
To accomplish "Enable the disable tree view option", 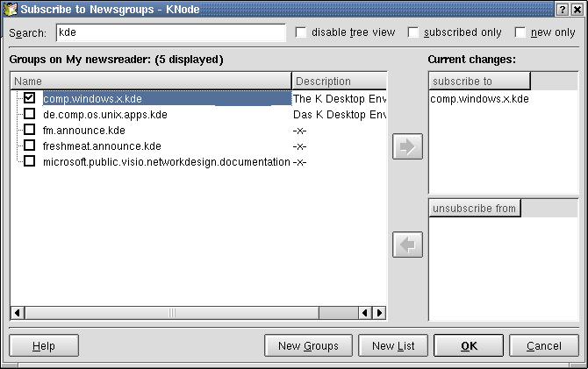I will [x=301, y=32].
